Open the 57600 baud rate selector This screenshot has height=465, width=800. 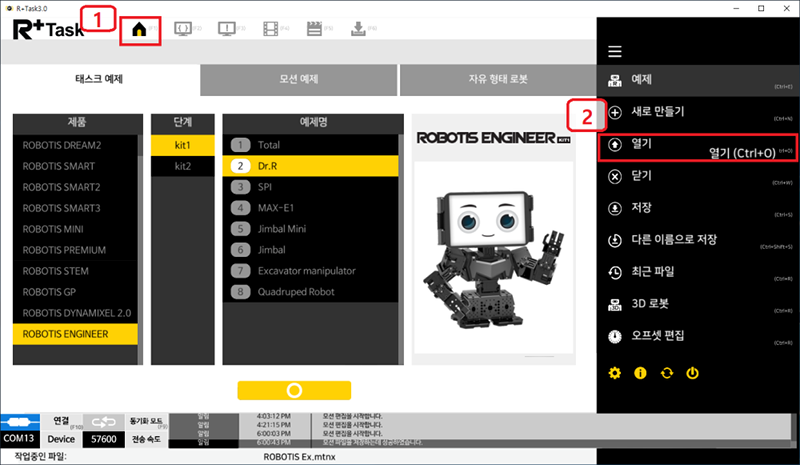click(x=104, y=438)
